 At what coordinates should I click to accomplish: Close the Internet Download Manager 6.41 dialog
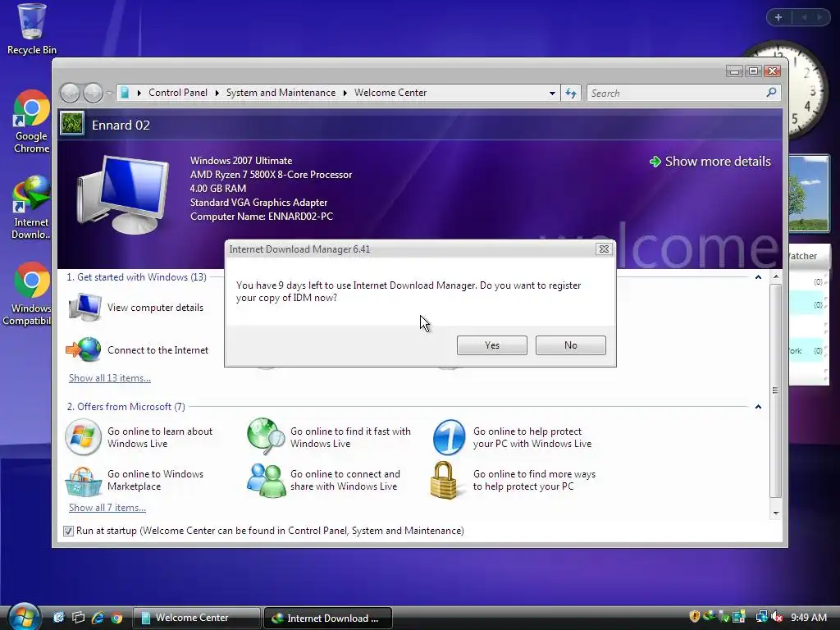pos(604,249)
